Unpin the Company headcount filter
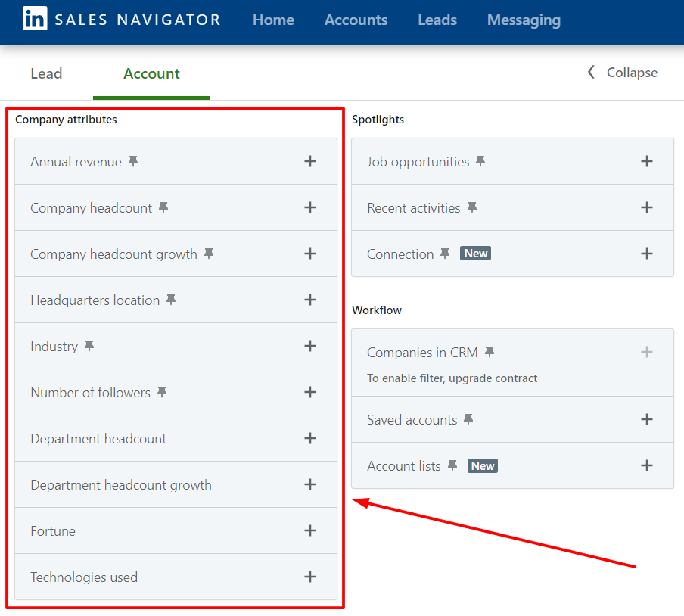The image size is (684, 616). (163, 207)
